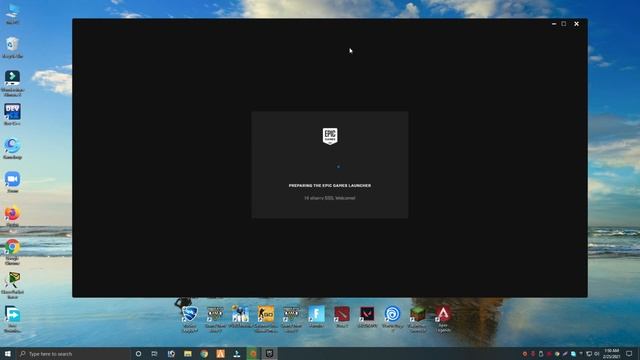
Task: Click the Epic Games logo in loader
Action: tap(330, 136)
